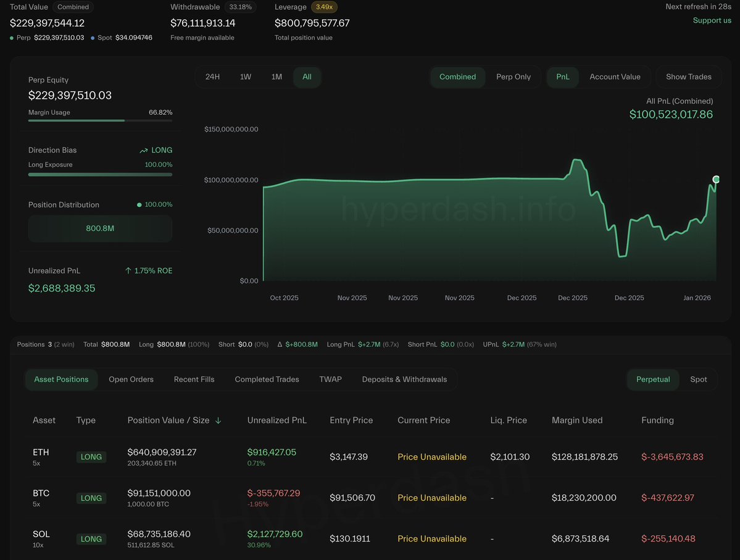Click the Position Distribution green dot
The image size is (740, 560).
(139, 205)
